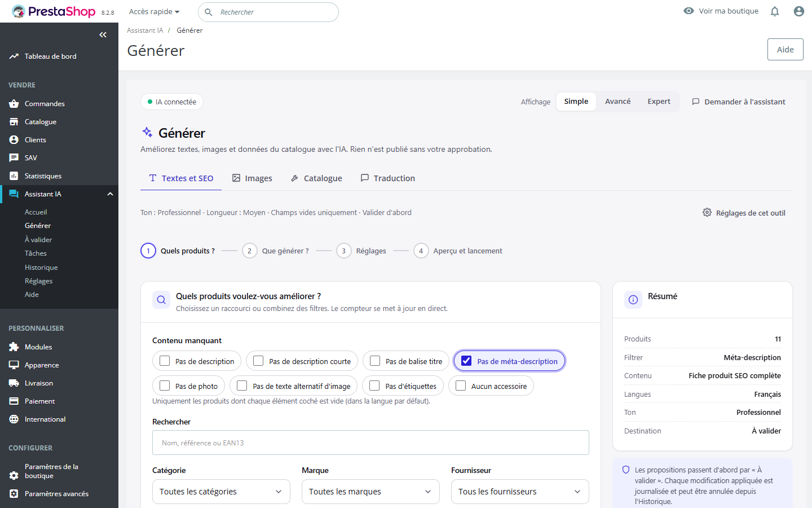The image size is (812, 508).
Task: Click the gear icon for Réglages de cet outil
Action: click(707, 212)
